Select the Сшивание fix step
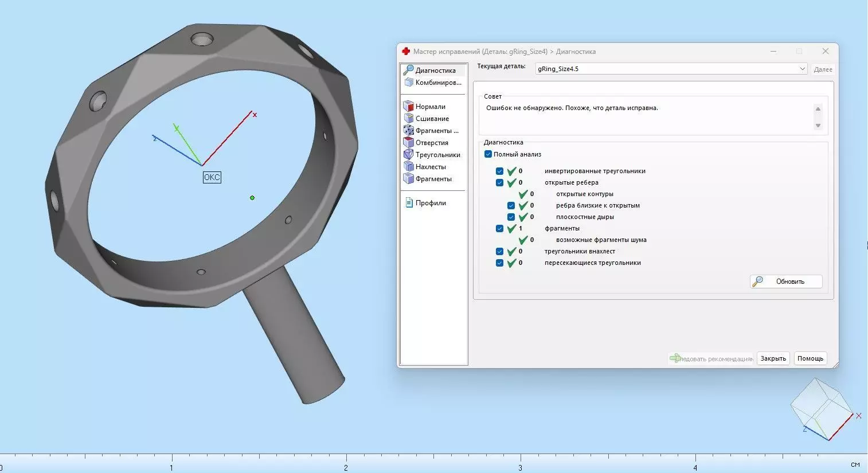Screen dimensions: 868x473 point(427,119)
